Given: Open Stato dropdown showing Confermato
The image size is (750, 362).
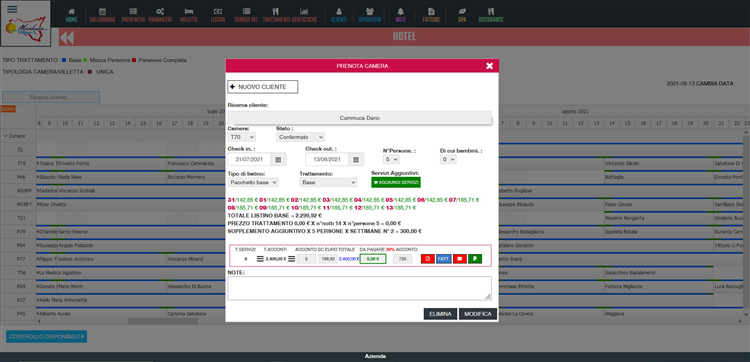Looking at the screenshot, I should (300, 137).
